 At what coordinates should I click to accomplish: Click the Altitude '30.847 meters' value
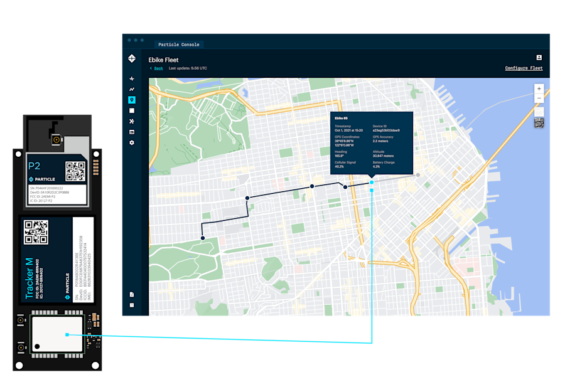pos(383,156)
